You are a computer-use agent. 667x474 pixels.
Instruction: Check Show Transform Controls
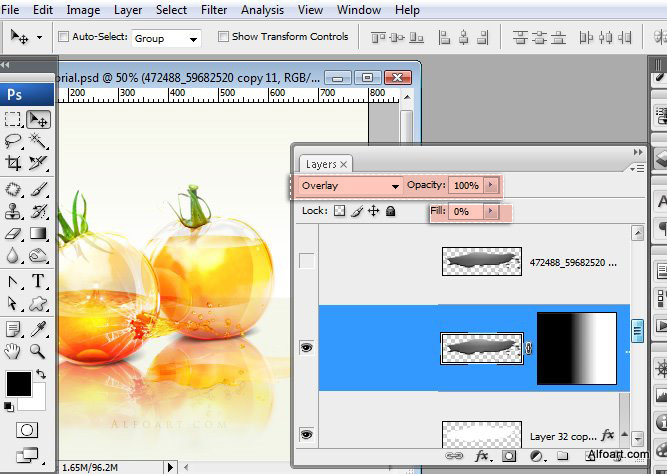point(223,37)
